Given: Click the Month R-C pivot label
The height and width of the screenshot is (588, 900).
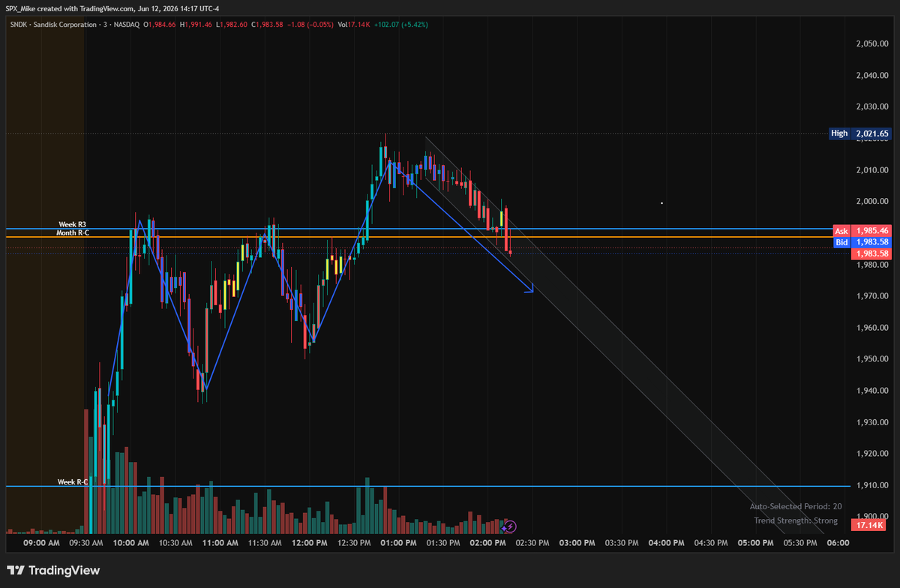Looking at the screenshot, I should pos(71,232).
